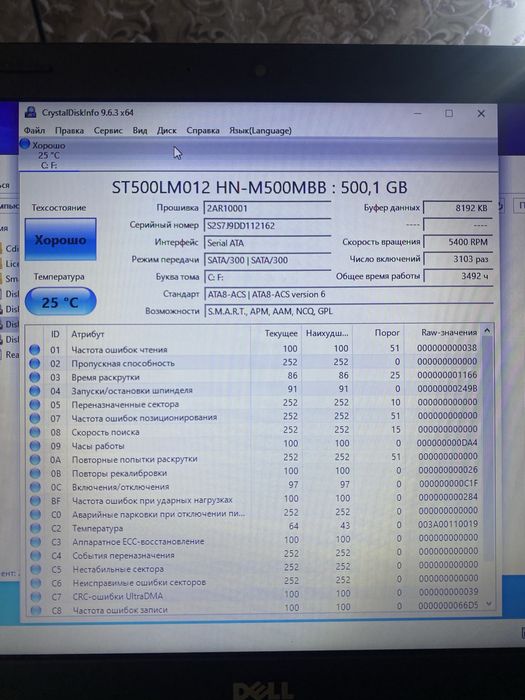The height and width of the screenshot is (700, 525).
Task: Click status icon for row C7 CRC-ошибки UltraDMA
Action: pos(36,597)
